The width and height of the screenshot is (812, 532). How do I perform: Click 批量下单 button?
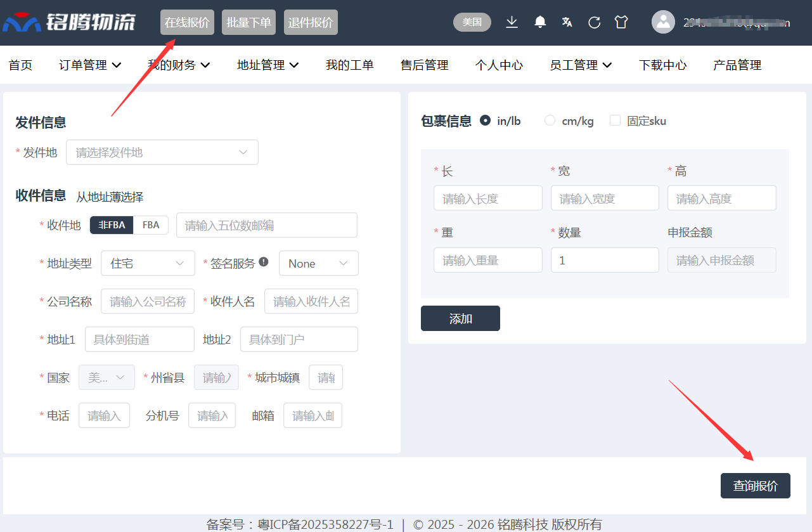click(x=249, y=22)
